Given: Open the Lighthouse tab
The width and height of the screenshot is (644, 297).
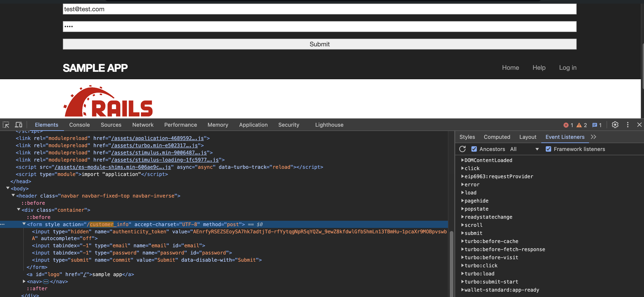Looking at the screenshot, I should point(329,125).
